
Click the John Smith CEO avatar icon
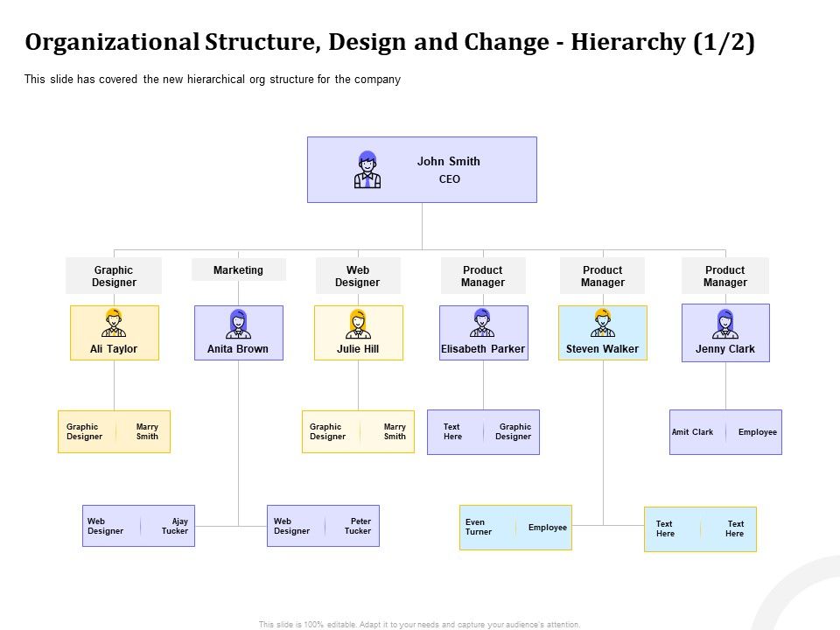pos(367,169)
